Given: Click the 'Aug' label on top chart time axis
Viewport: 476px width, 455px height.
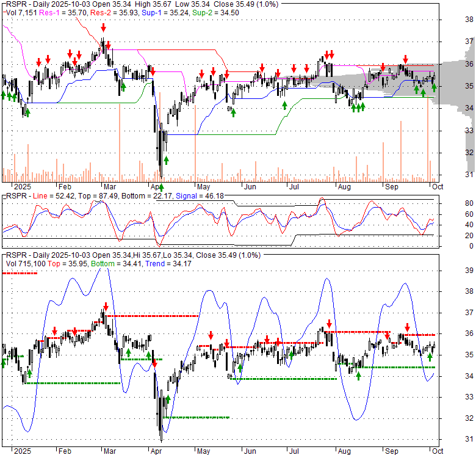Looking at the screenshot, I should point(344,187).
